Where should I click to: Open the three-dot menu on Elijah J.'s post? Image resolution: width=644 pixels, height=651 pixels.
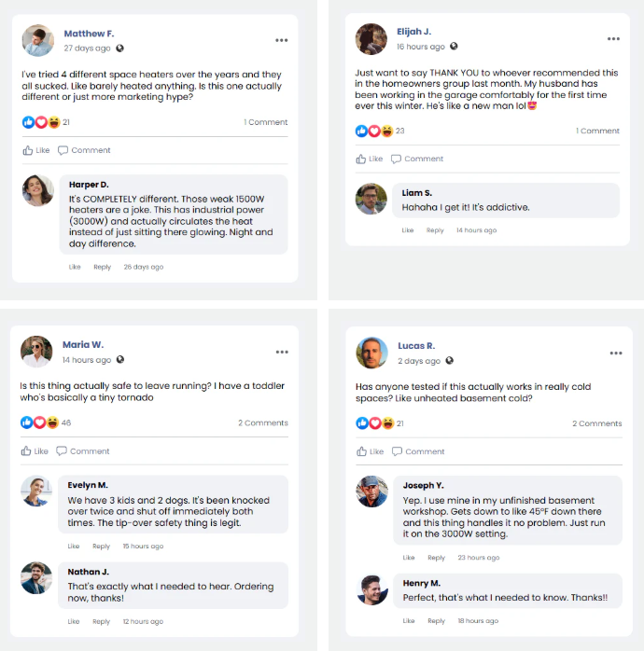(x=613, y=39)
